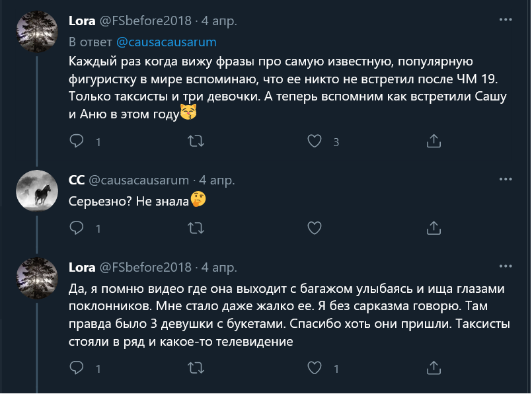Viewport: 532px width, 394px height.
Task: Retweet Lora's first tweet
Action: point(196,141)
